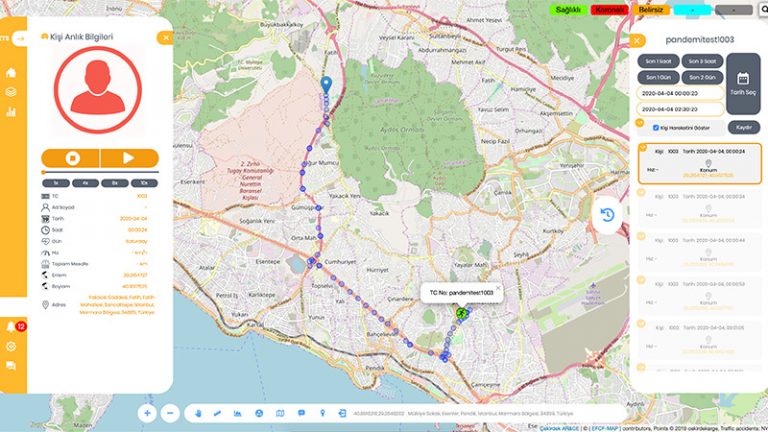Close the pandemitest1003 history panel
Screen dimensions: 768x432
[x=637, y=41]
